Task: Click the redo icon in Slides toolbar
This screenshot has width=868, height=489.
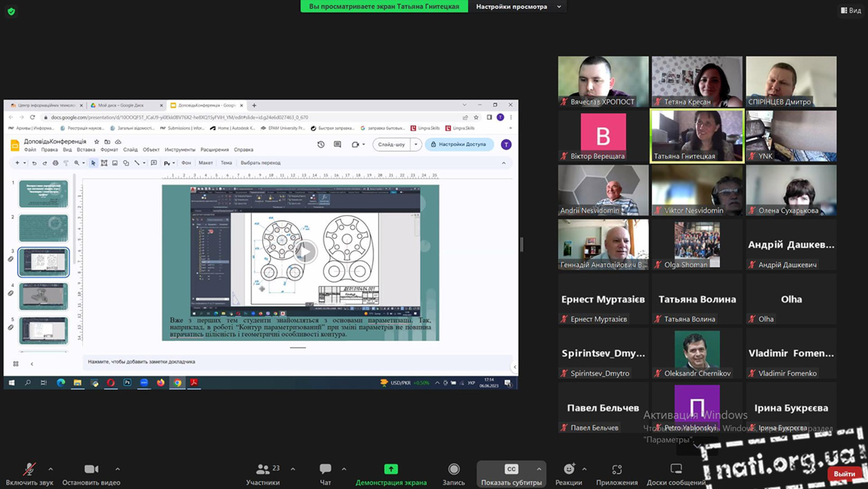Action: (45, 163)
